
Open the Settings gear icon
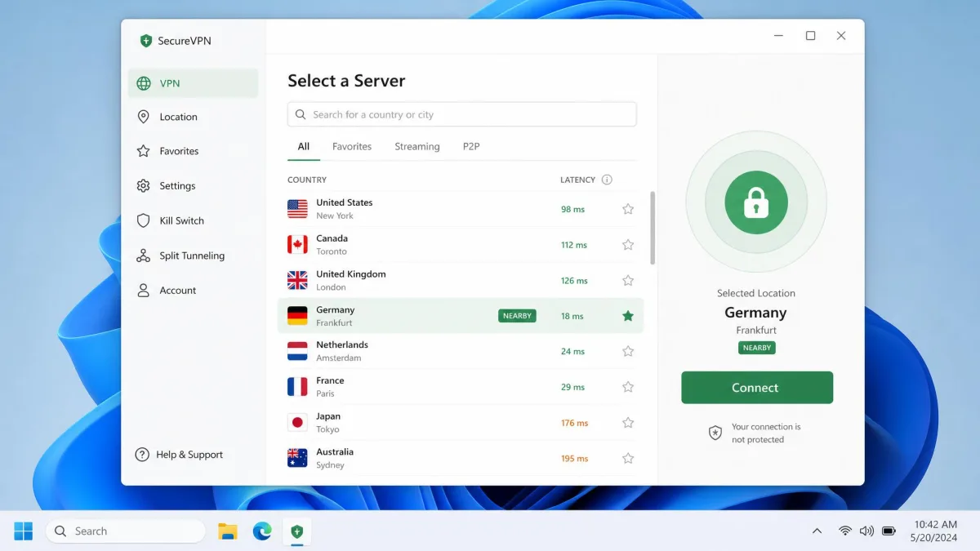(144, 186)
